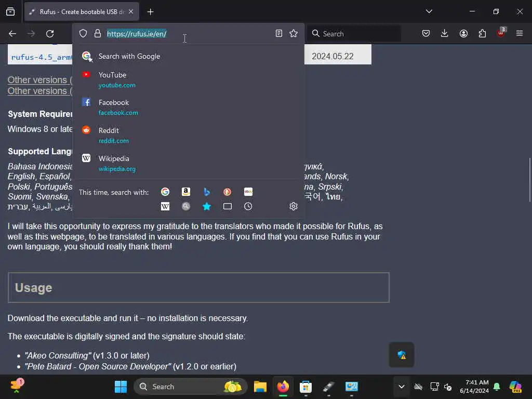
Task: Click the page vertical scrollbar thumb
Action: 529,180
